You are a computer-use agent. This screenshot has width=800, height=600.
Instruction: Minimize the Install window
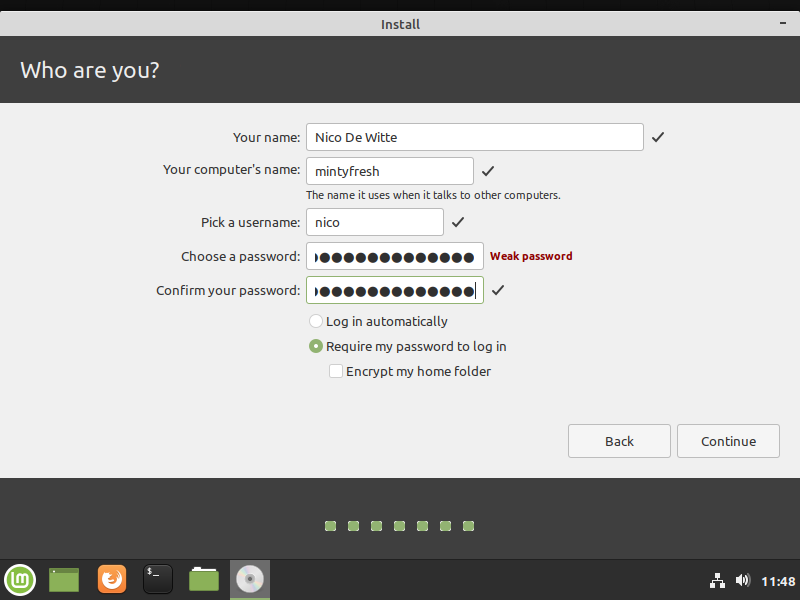coord(783,23)
